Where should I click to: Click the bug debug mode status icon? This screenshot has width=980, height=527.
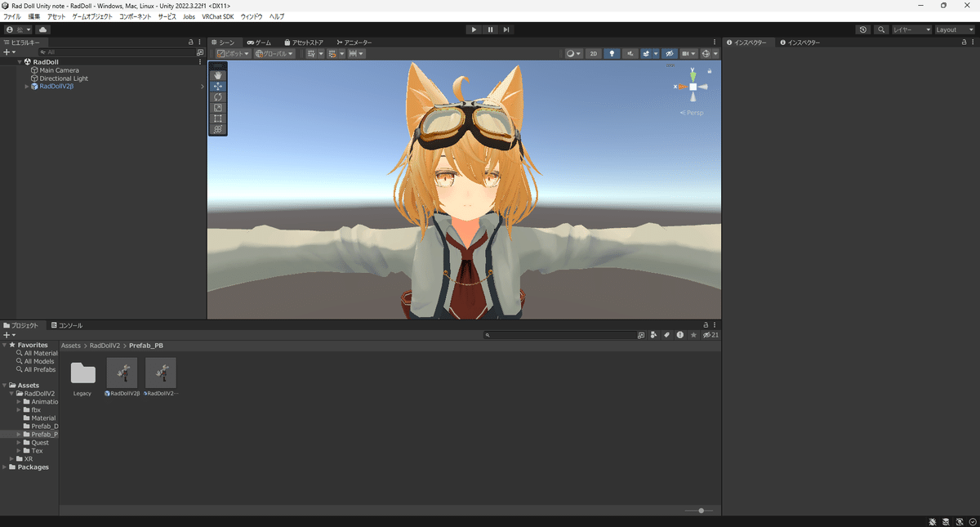click(933, 521)
